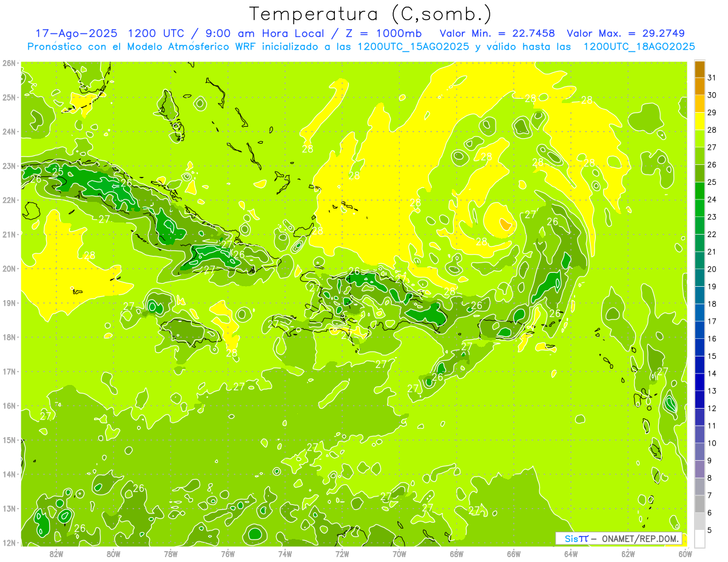
Task: Click the 22N latitude axis label
Action: 9,200
